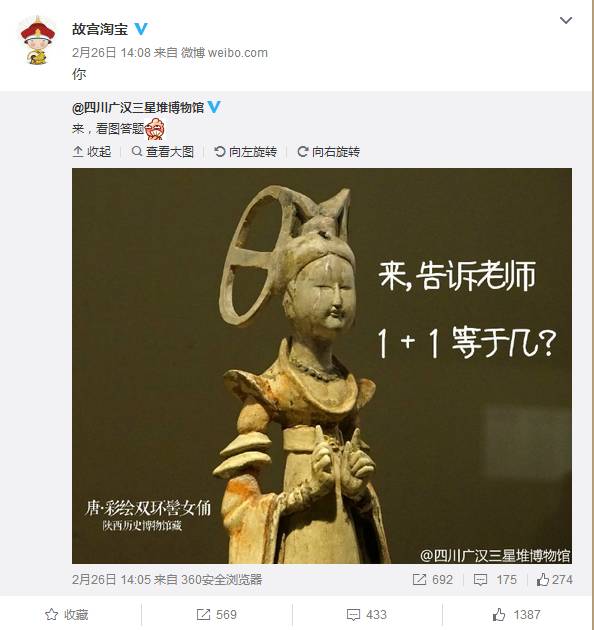Favorite this post using 收藏 star

(67, 615)
